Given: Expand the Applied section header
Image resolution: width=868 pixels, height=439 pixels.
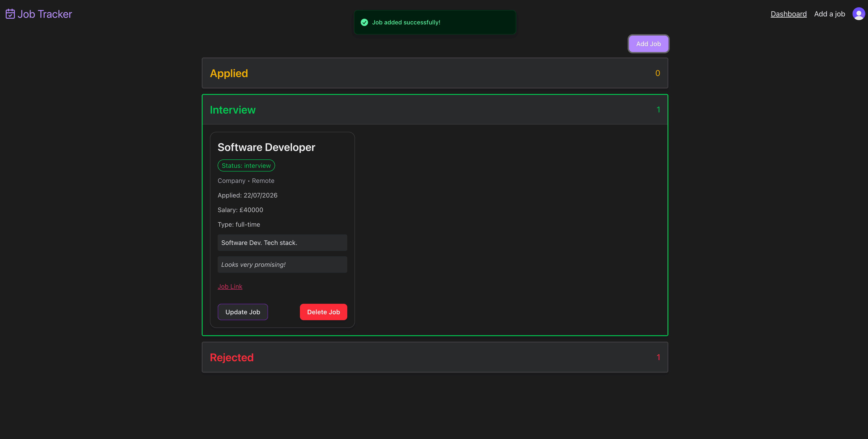Looking at the screenshot, I should [x=435, y=73].
